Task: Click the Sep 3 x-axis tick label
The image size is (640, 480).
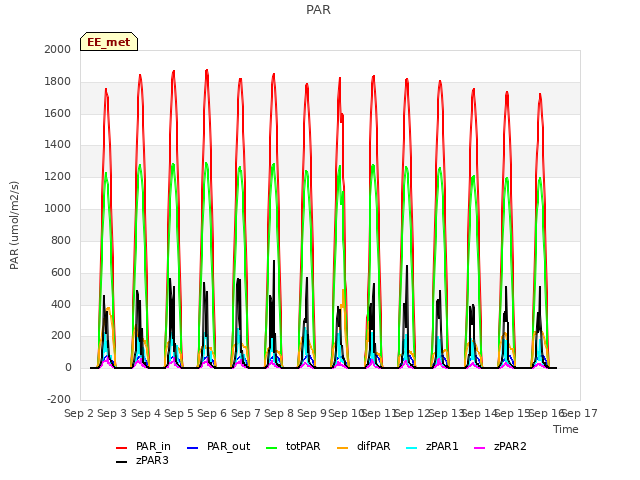Action: click(112, 413)
